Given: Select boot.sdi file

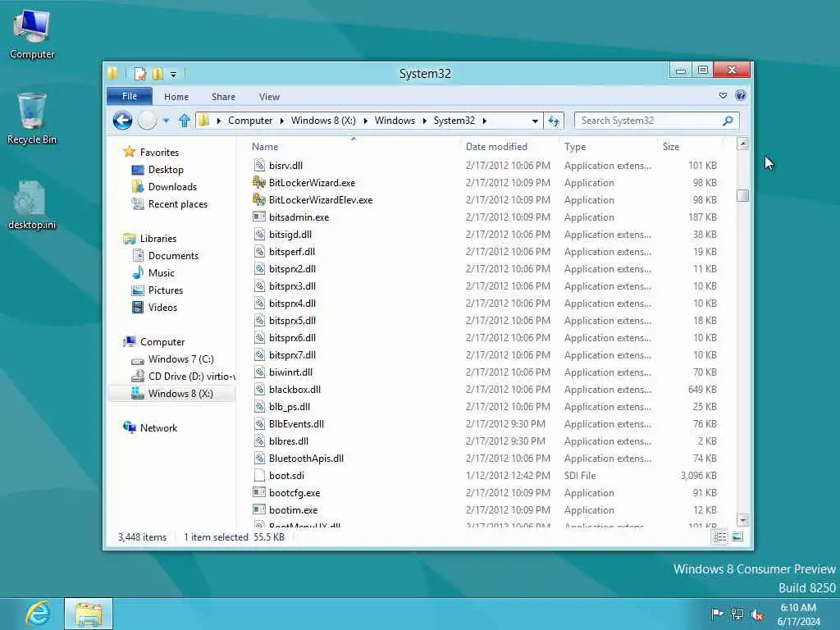Looking at the screenshot, I should 286,475.
